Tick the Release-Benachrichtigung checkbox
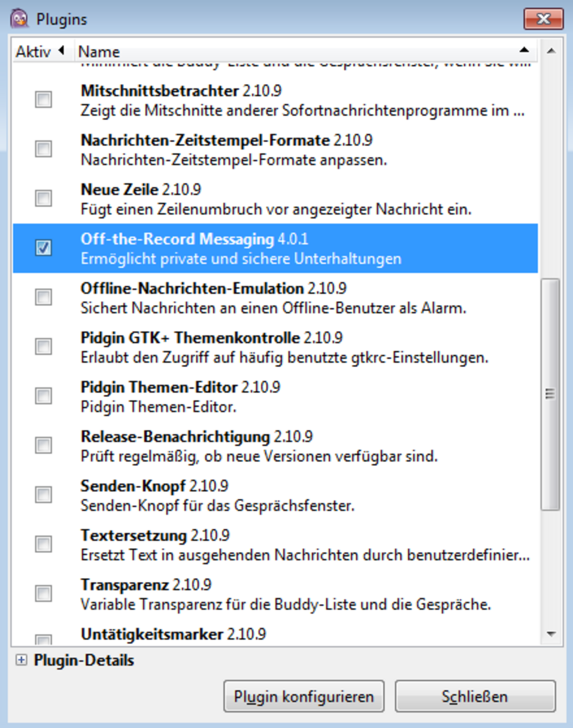Viewport: 573px width, 728px height. point(43,445)
